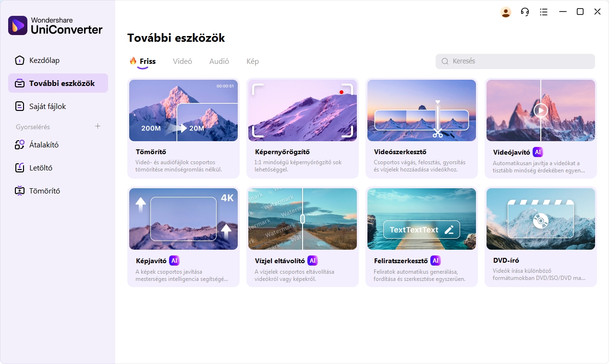Select the Kép tab
This screenshot has width=609, height=364.
coord(253,61)
